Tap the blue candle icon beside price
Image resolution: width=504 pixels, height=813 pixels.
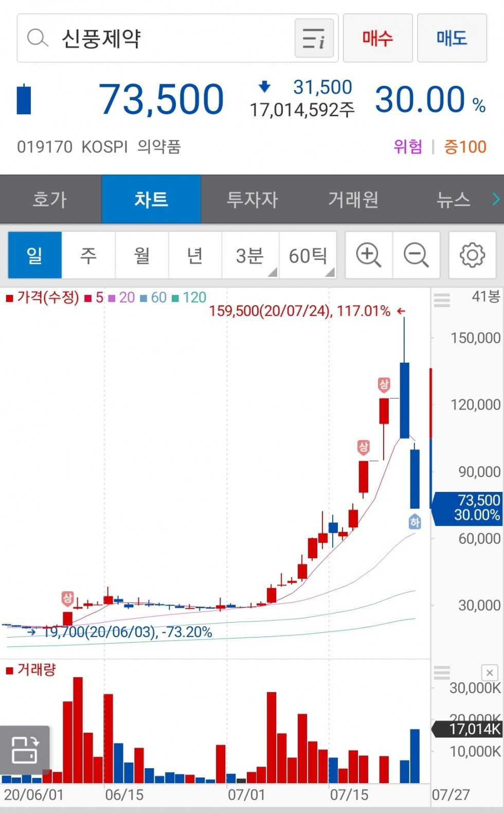tap(24, 99)
